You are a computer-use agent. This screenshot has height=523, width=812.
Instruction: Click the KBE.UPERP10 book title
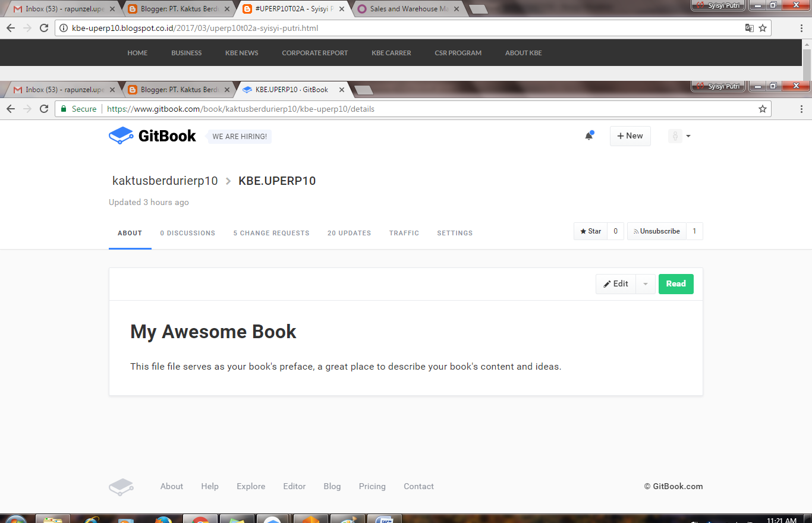pos(277,181)
